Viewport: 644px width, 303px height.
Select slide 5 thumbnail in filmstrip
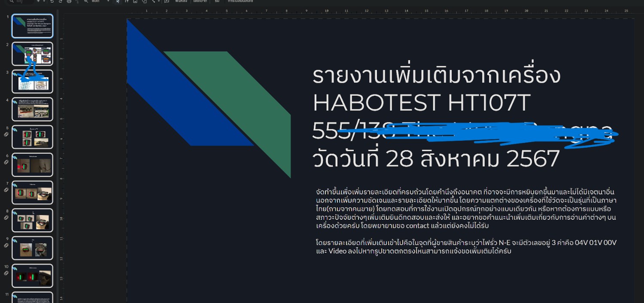point(33,136)
